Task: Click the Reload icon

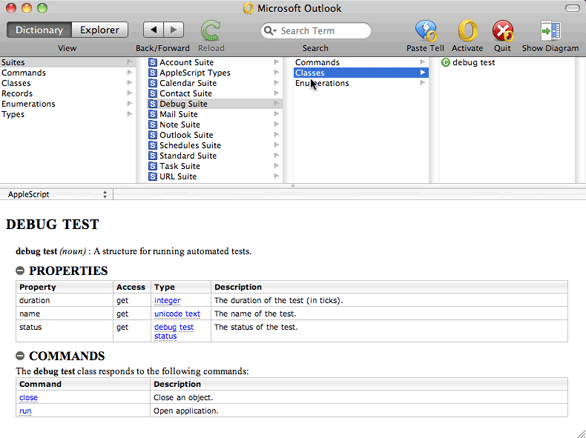Action: [211, 31]
